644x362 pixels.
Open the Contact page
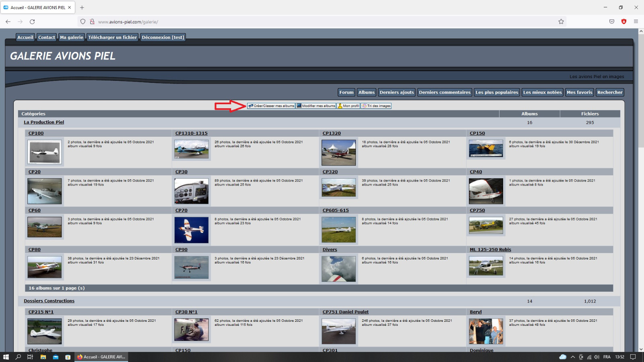47,37
